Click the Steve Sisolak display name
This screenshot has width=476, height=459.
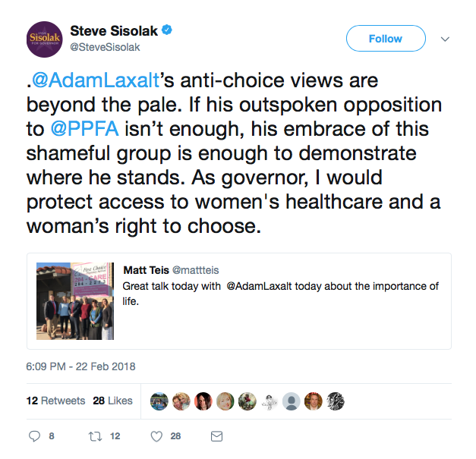point(112,31)
